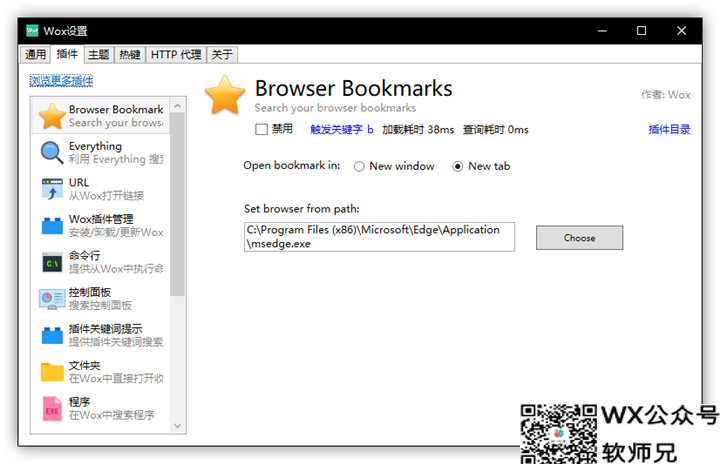Click the Choose button
This screenshot has height=464, width=720.
(579, 238)
